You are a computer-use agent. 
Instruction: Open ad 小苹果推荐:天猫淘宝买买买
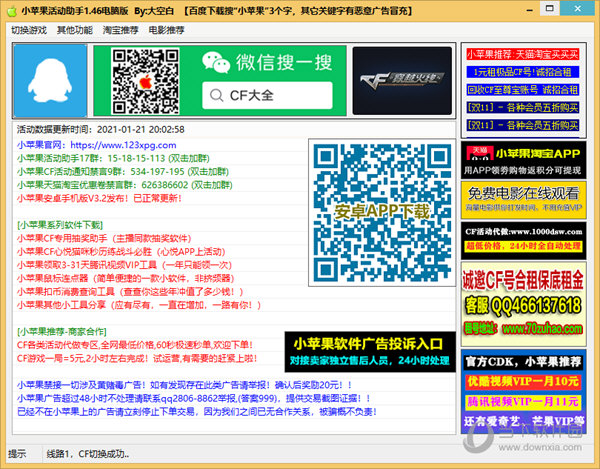click(x=523, y=54)
